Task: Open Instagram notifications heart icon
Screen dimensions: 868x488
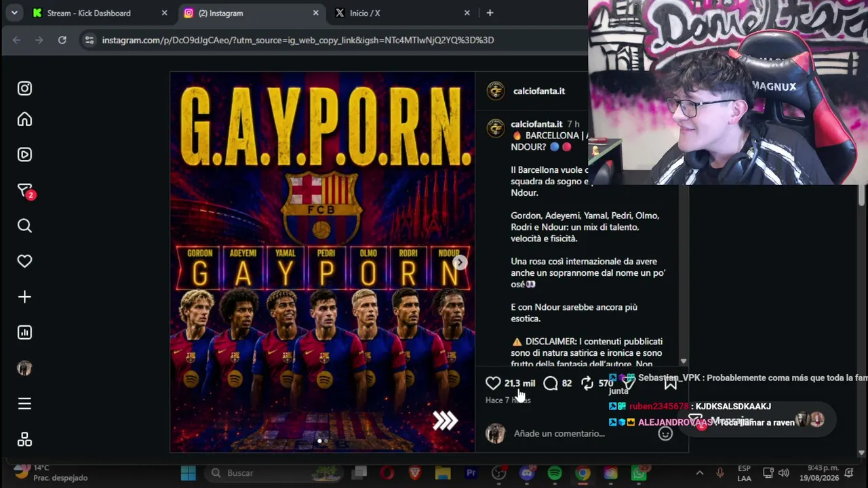Action: point(24,261)
